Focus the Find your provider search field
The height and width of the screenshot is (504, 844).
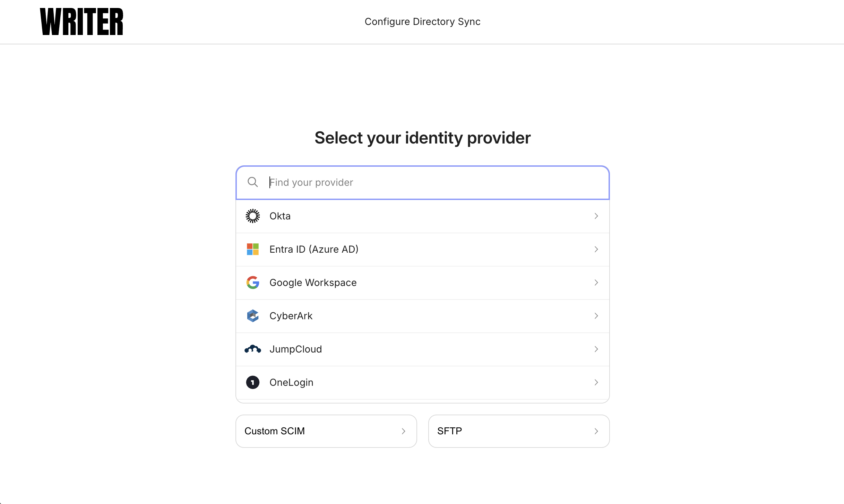point(423,182)
